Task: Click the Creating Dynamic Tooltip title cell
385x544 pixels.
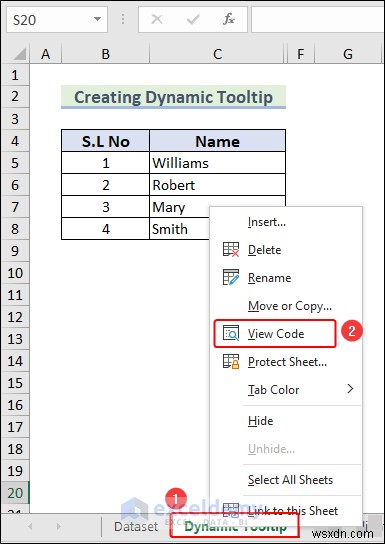Action: coord(173,97)
